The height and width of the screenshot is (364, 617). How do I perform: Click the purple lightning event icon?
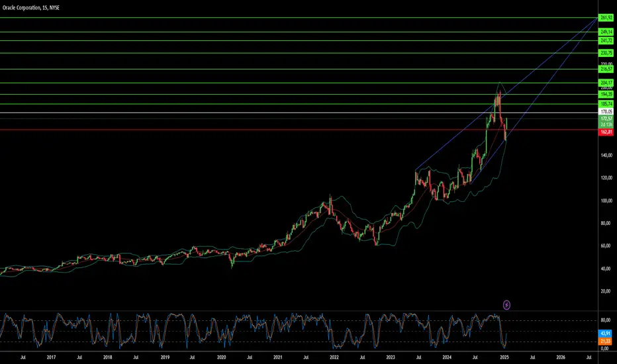[x=506, y=305]
